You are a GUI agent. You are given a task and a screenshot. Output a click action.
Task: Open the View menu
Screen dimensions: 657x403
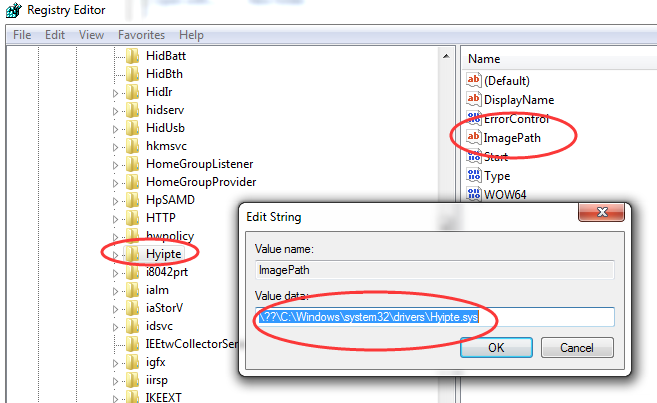91,35
